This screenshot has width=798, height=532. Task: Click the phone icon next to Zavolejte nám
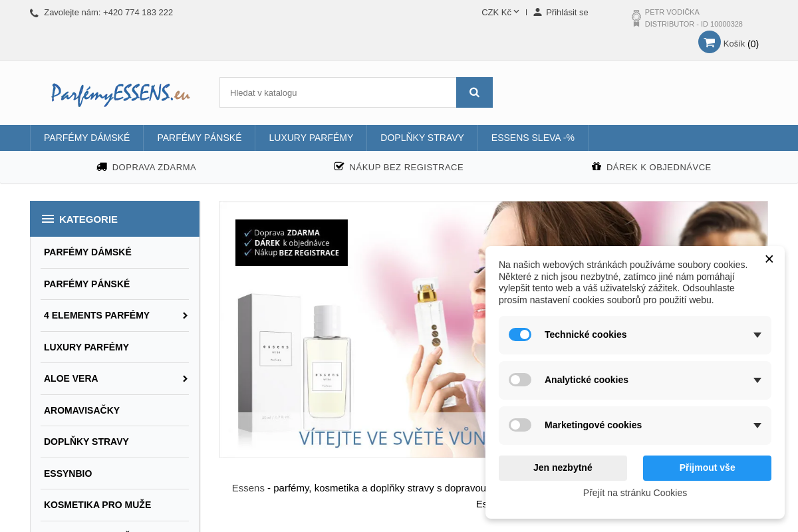point(35,13)
